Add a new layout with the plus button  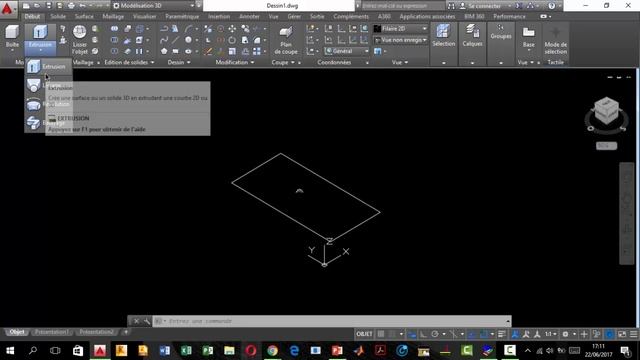(126, 332)
